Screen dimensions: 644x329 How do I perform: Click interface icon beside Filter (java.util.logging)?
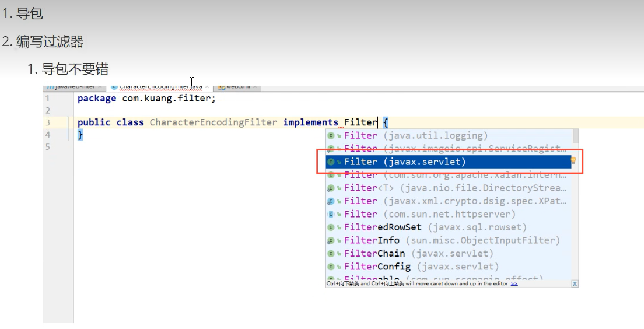[x=331, y=135]
